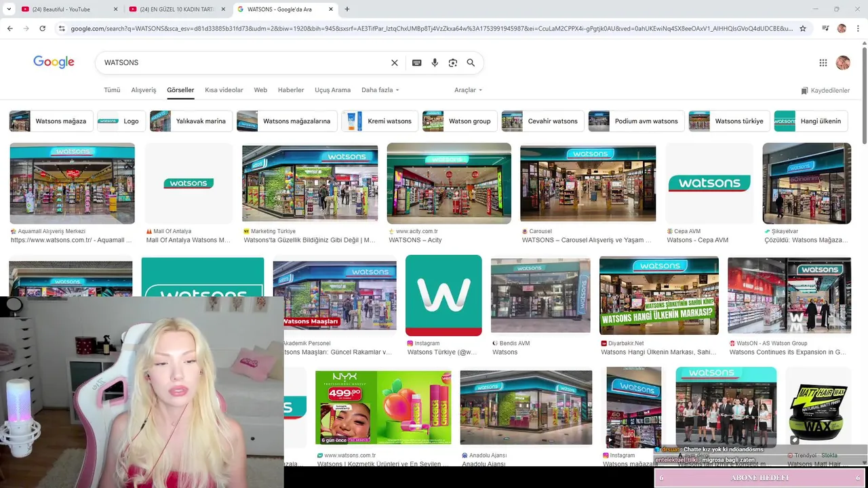Switch to the Web results tab
This screenshot has height=488, width=868.
click(x=260, y=90)
